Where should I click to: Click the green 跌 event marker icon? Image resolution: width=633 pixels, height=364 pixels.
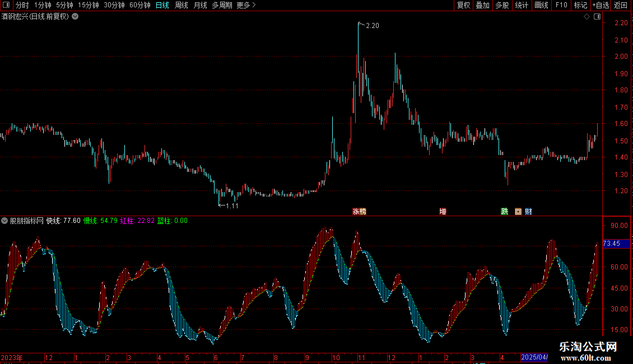tap(505, 212)
